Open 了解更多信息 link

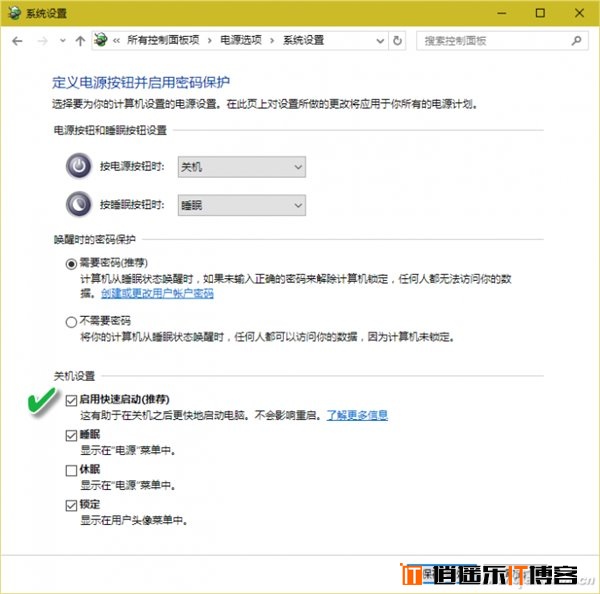pyautogui.click(x=357, y=415)
